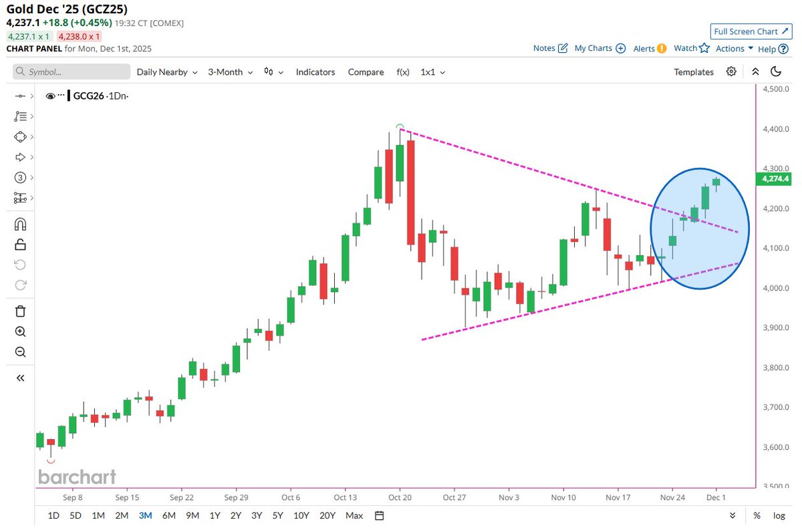Toggle dark mode moon icon
802x532 pixels.
click(776, 72)
